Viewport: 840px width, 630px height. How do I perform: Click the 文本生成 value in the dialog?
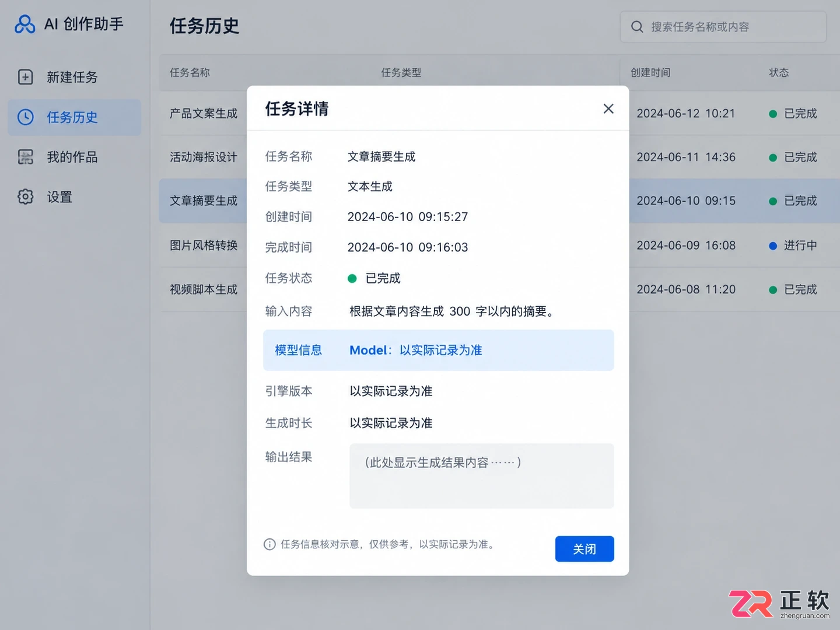(x=370, y=187)
